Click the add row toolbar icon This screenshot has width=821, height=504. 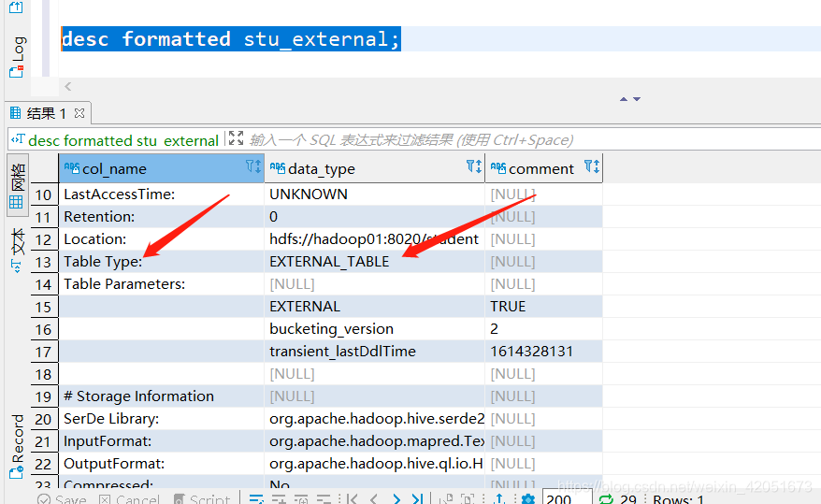coord(279,499)
